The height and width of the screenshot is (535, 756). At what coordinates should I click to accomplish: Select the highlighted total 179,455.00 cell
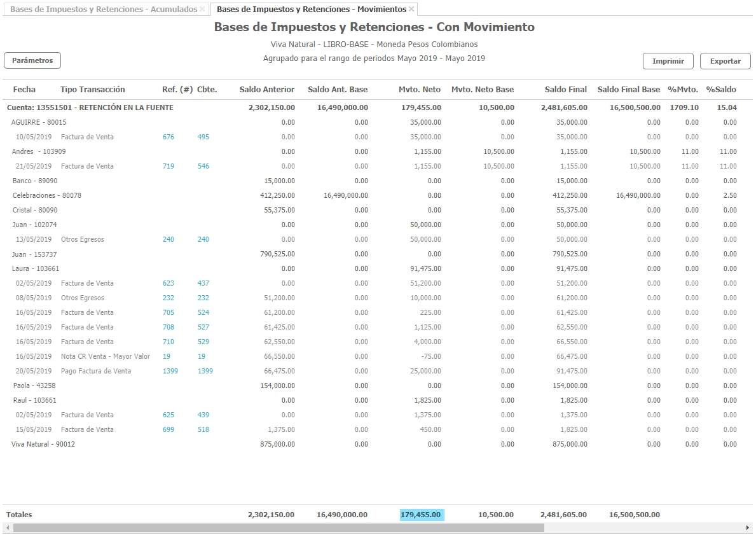click(x=421, y=515)
